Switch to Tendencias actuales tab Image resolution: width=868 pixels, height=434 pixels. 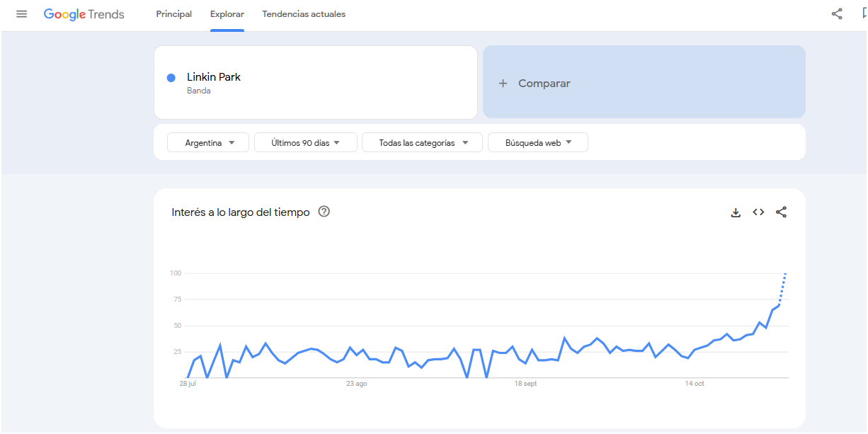pos(304,14)
